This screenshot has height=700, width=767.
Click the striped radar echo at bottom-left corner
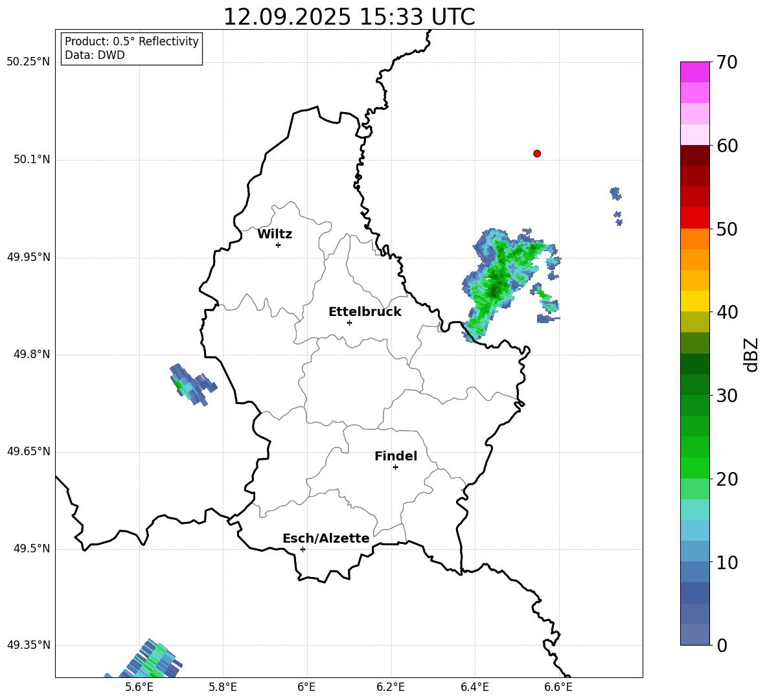coord(144,659)
